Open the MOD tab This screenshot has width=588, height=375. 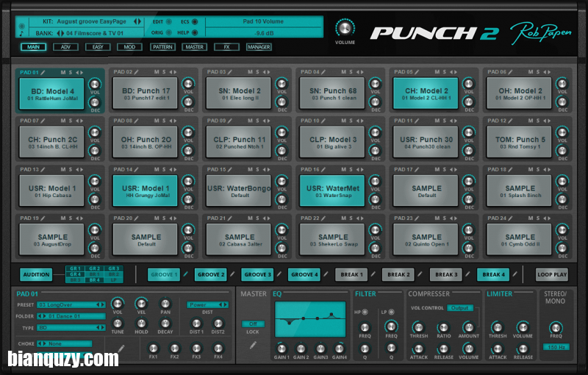click(x=130, y=47)
